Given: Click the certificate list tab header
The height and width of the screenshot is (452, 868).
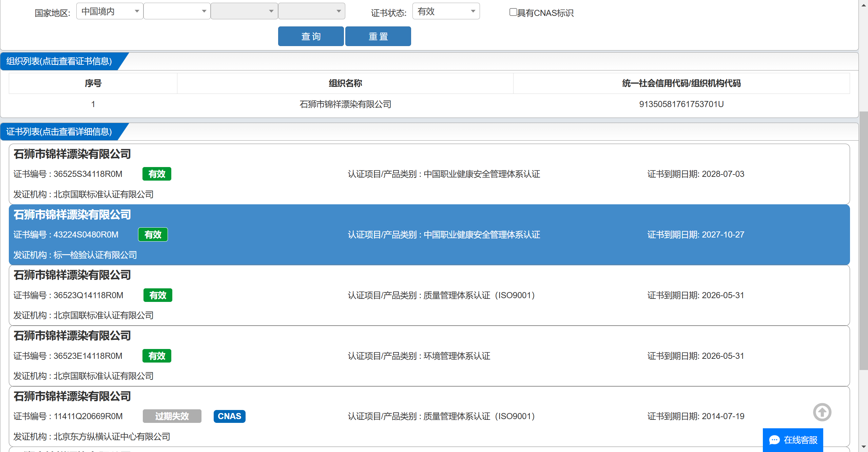Looking at the screenshot, I should (x=59, y=132).
